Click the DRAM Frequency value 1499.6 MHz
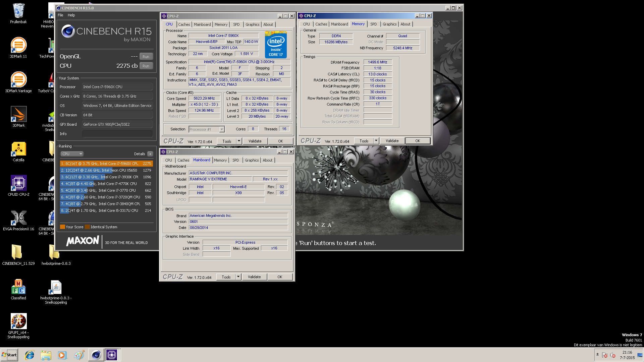The height and width of the screenshot is (362, 644). point(378,62)
